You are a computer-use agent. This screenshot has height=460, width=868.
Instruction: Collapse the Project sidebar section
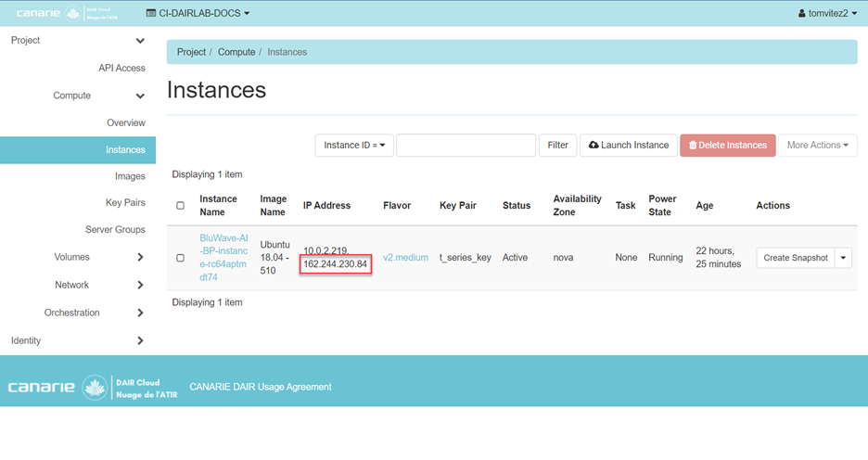140,41
